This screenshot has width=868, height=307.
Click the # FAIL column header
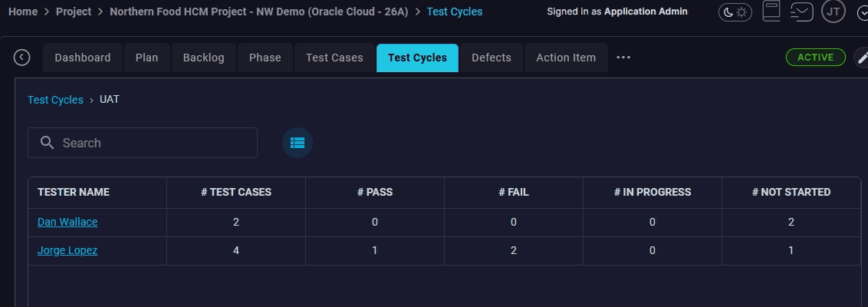click(514, 193)
